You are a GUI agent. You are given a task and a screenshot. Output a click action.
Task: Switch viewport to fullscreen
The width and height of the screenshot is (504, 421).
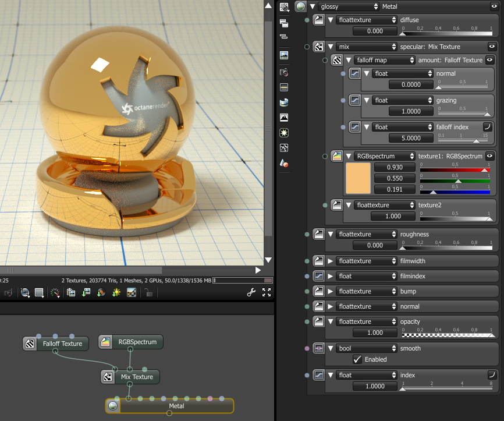coord(267,292)
